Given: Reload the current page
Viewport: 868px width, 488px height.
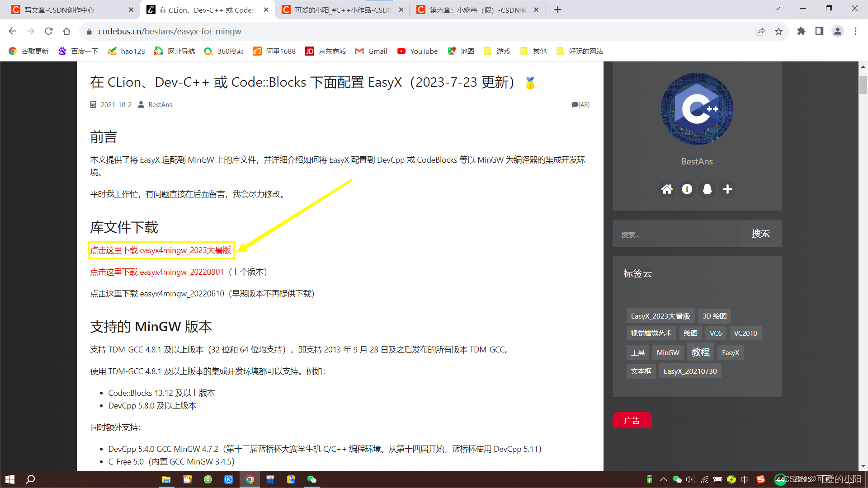Looking at the screenshot, I should coord(49,31).
